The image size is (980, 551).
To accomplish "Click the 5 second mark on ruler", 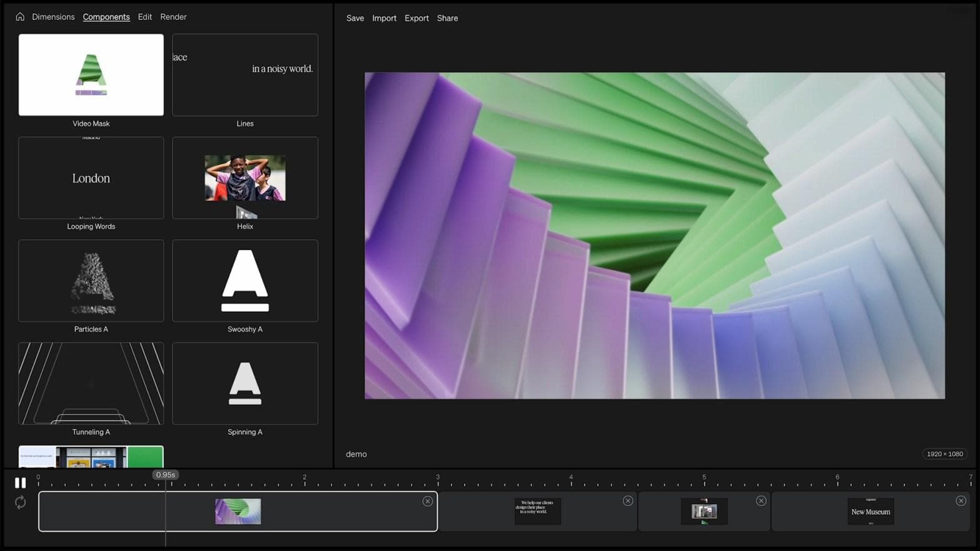I will [704, 477].
